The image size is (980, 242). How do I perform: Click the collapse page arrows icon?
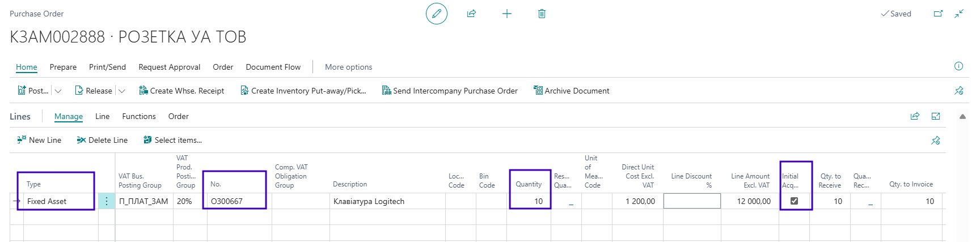pos(959,14)
